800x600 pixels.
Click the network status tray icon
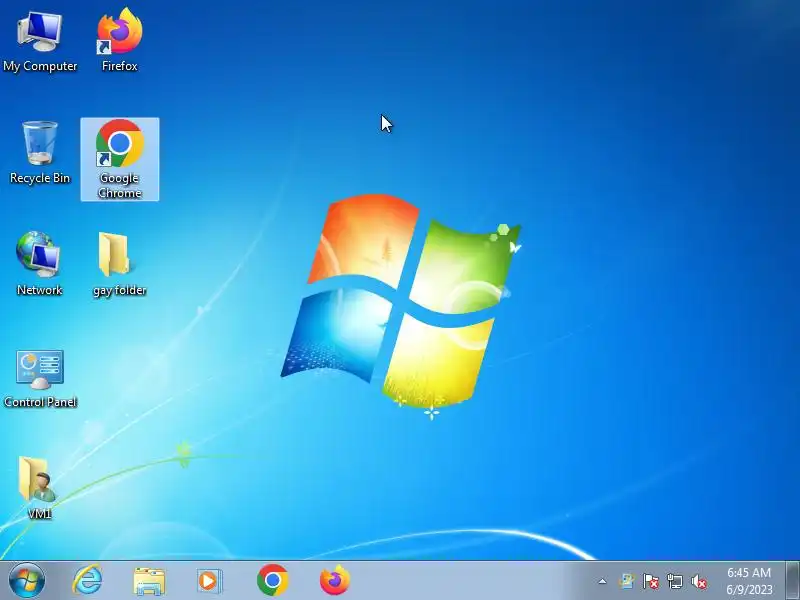pos(674,581)
